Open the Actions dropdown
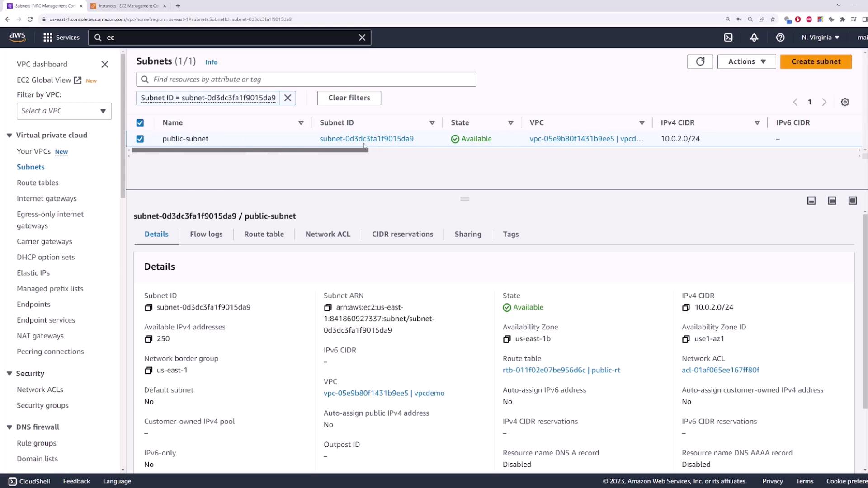The height and width of the screenshot is (488, 868). point(746,61)
